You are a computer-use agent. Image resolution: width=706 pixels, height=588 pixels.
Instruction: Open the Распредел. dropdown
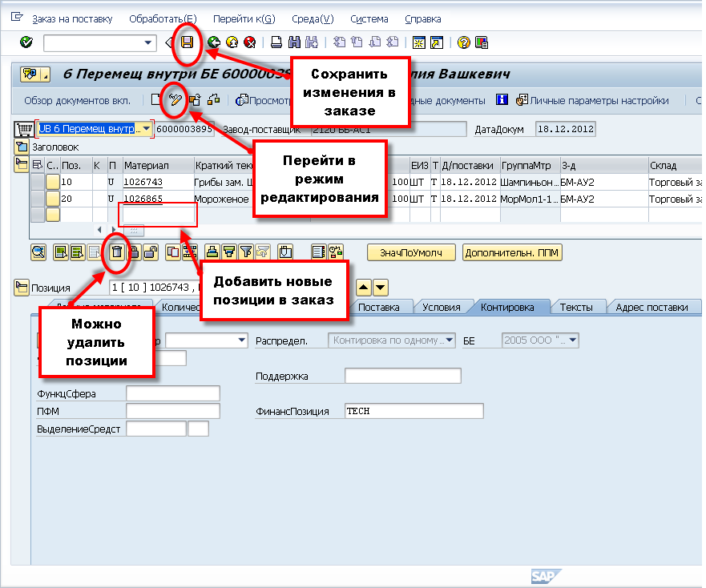point(449,340)
